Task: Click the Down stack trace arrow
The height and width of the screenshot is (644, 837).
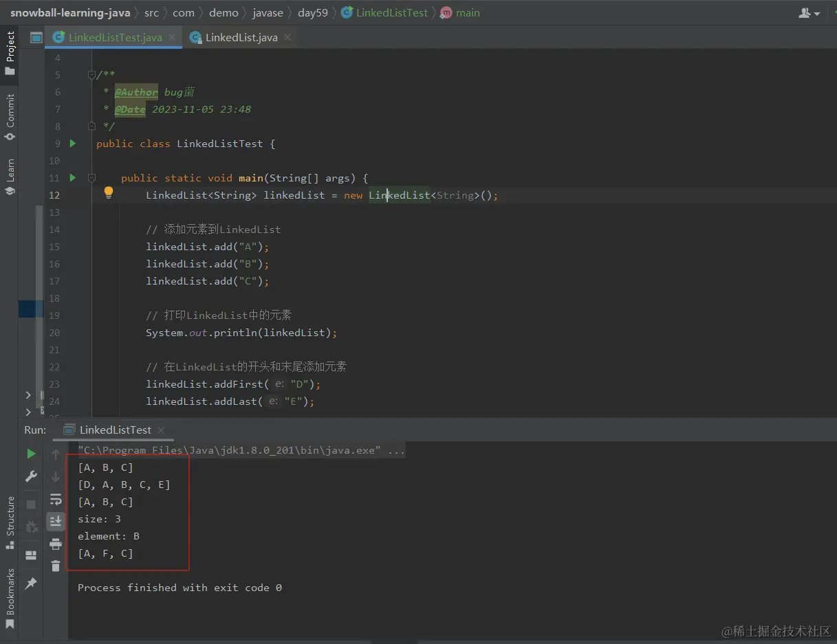Action: coord(56,477)
